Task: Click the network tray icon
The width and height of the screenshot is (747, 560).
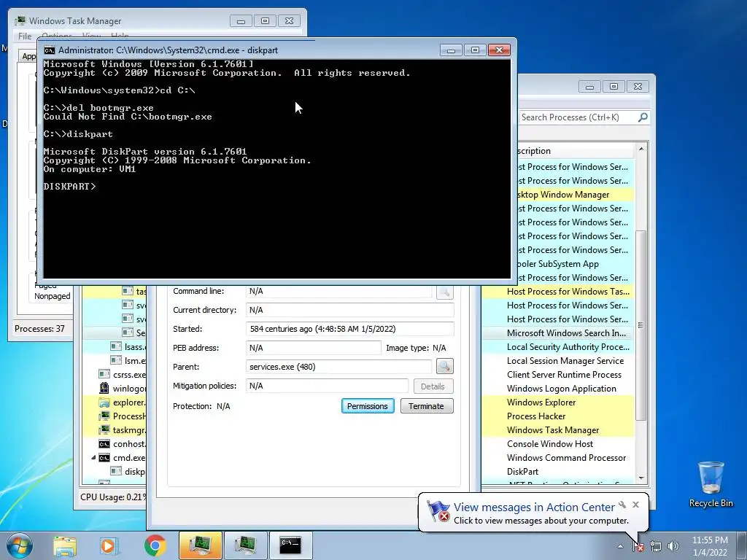Action: pos(656,546)
